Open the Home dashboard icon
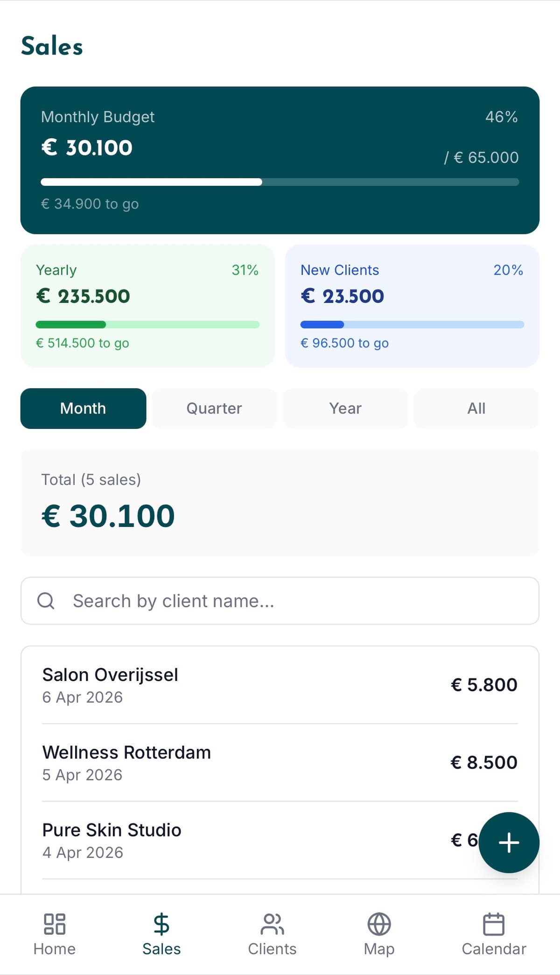 tap(55, 924)
